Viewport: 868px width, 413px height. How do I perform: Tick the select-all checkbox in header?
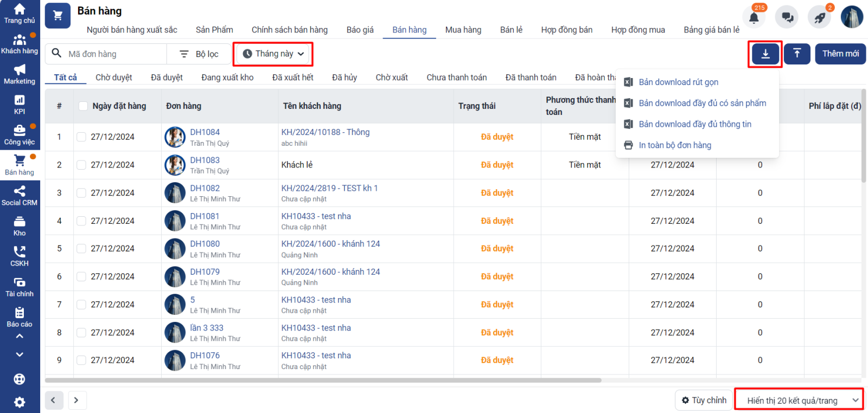pyautogui.click(x=83, y=106)
